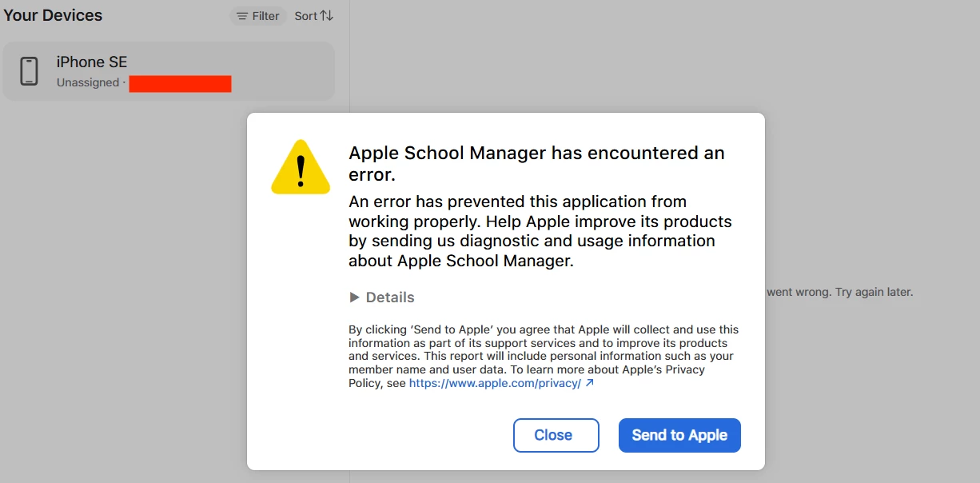Screen dimensions: 980x483
Task: Click the error dialog title text
Action: pyautogui.click(x=536, y=163)
